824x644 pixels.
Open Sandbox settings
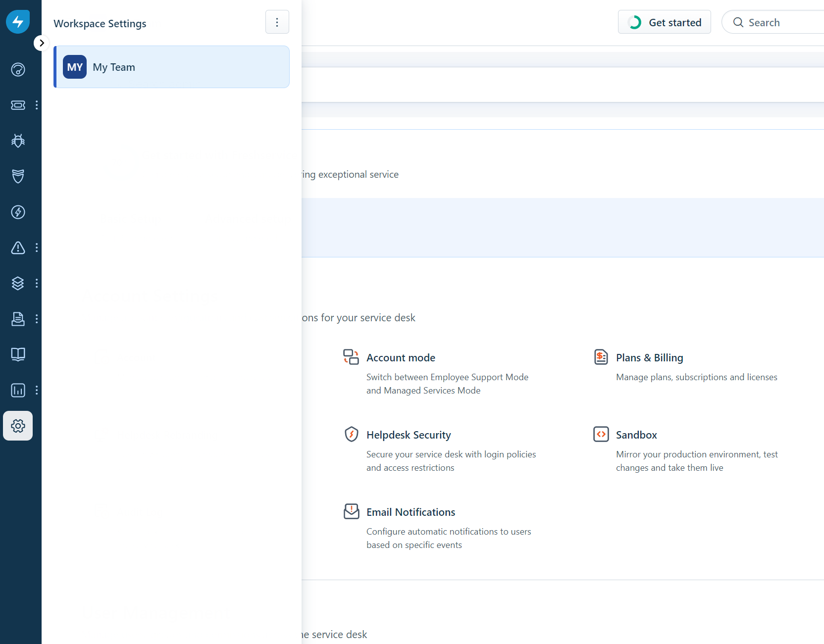click(x=636, y=435)
